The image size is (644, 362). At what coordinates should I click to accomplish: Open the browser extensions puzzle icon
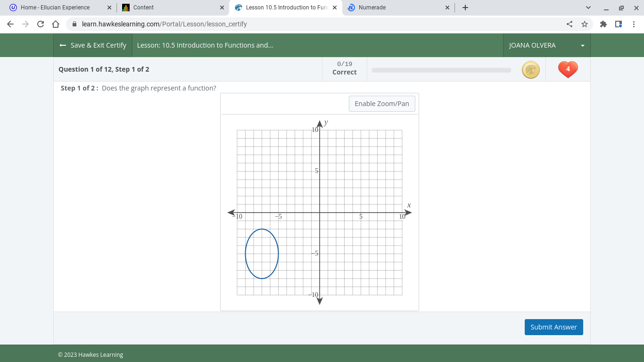(x=603, y=23)
